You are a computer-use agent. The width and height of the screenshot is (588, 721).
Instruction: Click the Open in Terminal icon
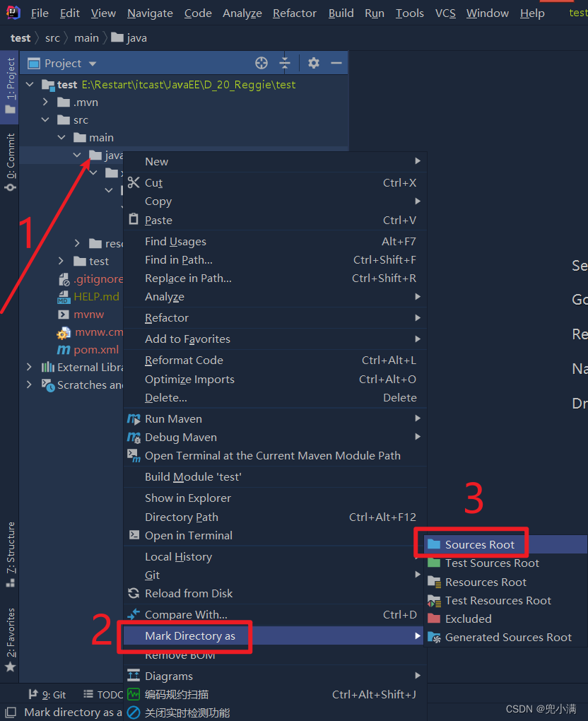[134, 535]
